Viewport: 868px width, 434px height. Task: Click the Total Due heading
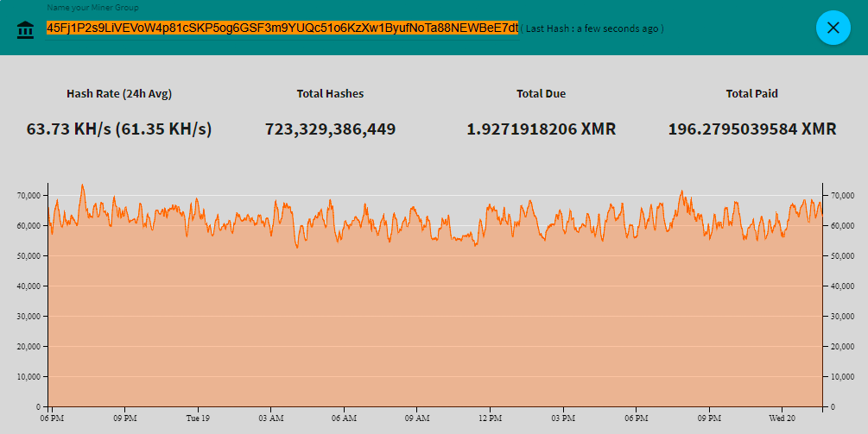pos(542,93)
